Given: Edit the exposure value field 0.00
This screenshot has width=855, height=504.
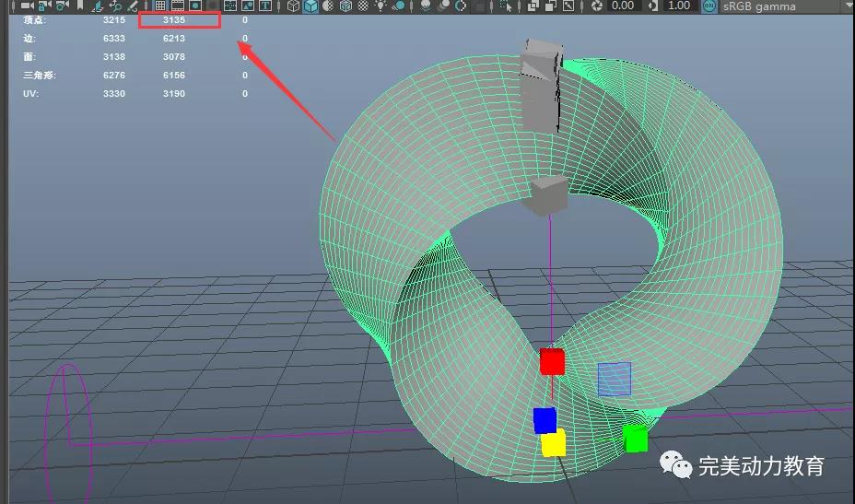Looking at the screenshot, I should (x=624, y=6).
